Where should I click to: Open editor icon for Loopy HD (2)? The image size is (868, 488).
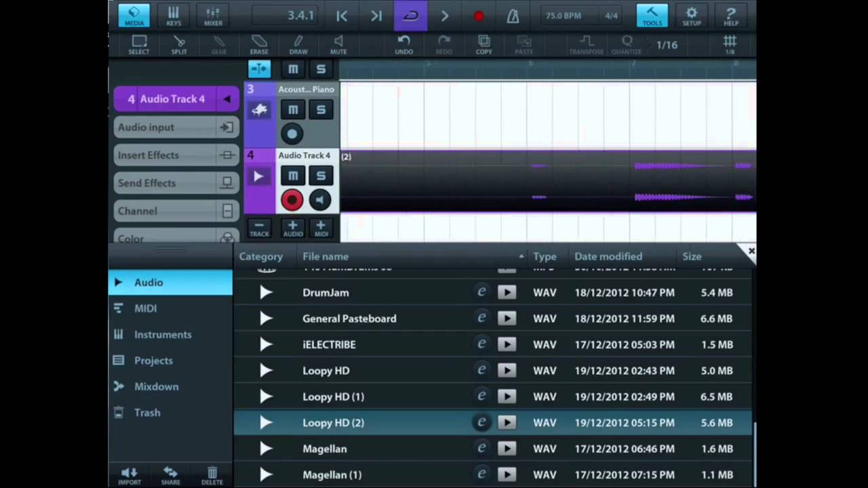click(x=481, y=423)
